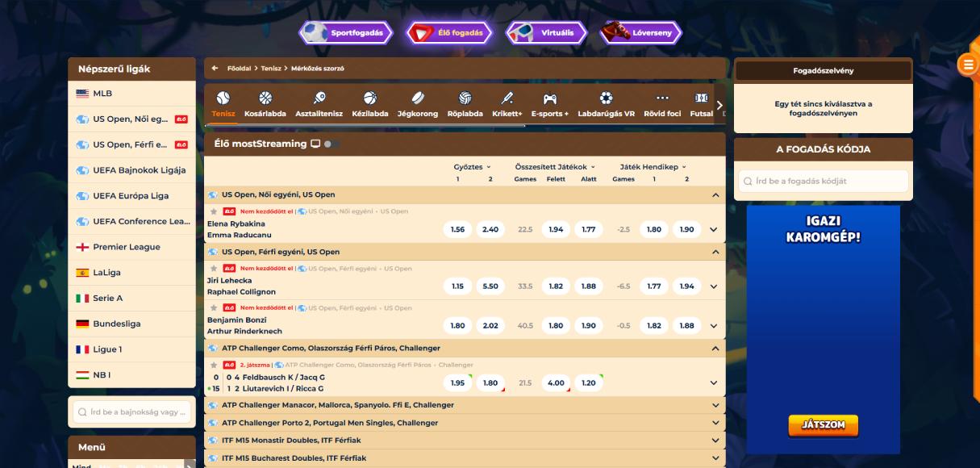The height and width of the screenshot is (468, 980).
Task: Open the Labdarúgás VR football icon
Action: coord(606,98)
